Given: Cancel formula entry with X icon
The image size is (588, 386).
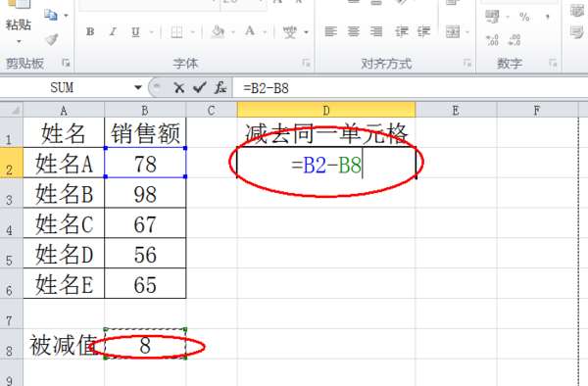Looking at the screenshot, I should (x=179, y=88).
